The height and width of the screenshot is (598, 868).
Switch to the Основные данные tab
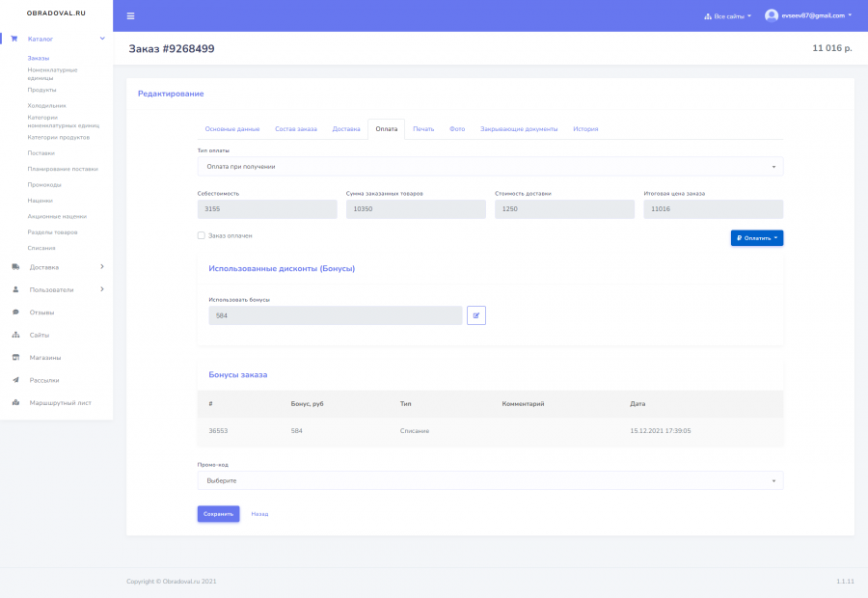[232, 129]
